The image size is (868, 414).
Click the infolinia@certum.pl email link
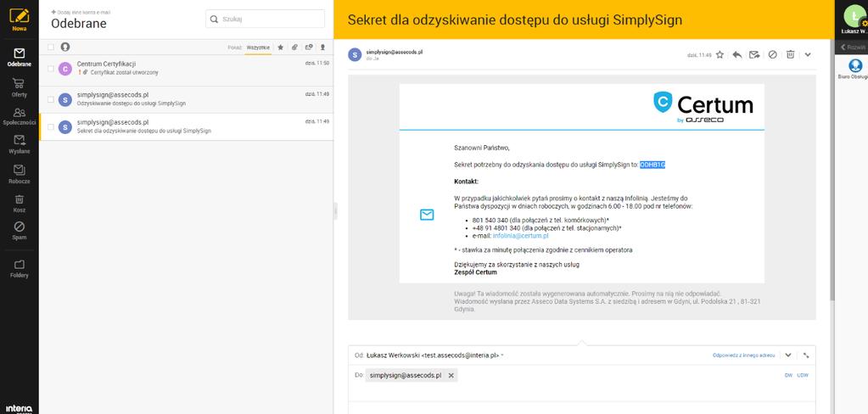point(520,236)
